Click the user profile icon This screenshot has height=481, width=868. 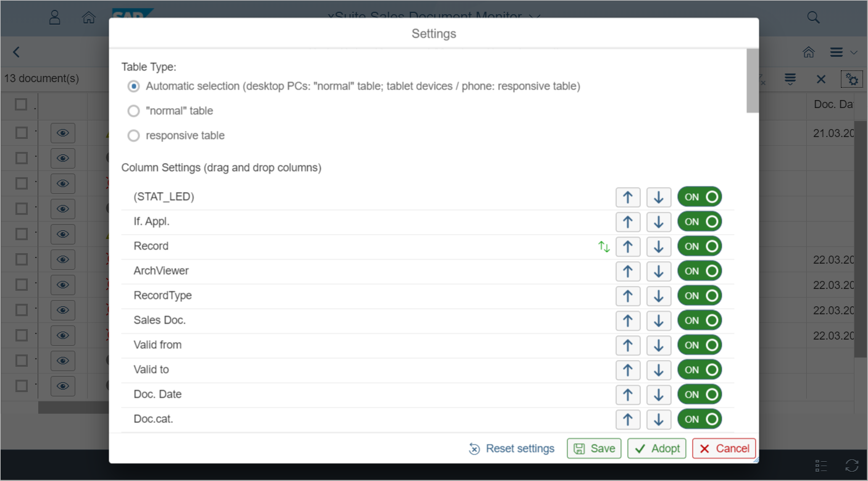(x=55, y=17)
